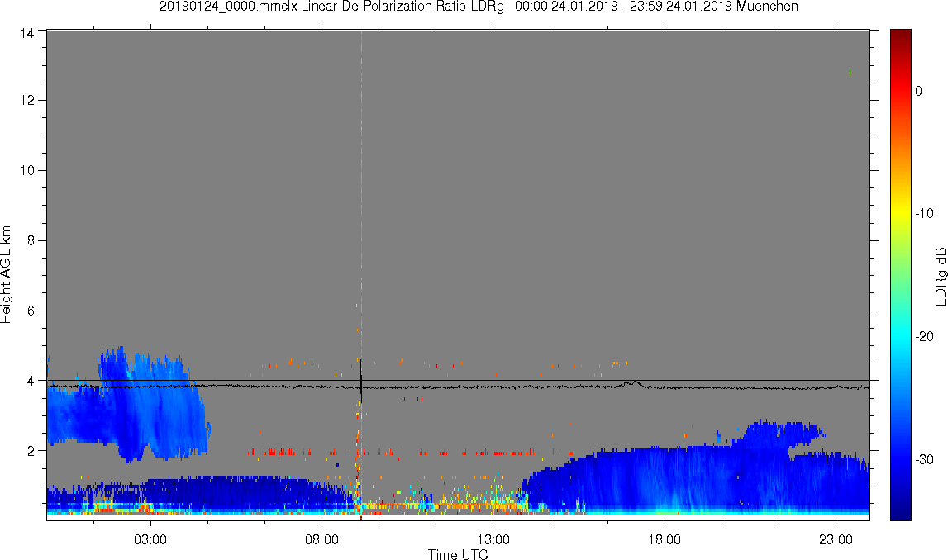Click the height tick label 10
This screenshot has width=948, height=560.
[27, 170]
